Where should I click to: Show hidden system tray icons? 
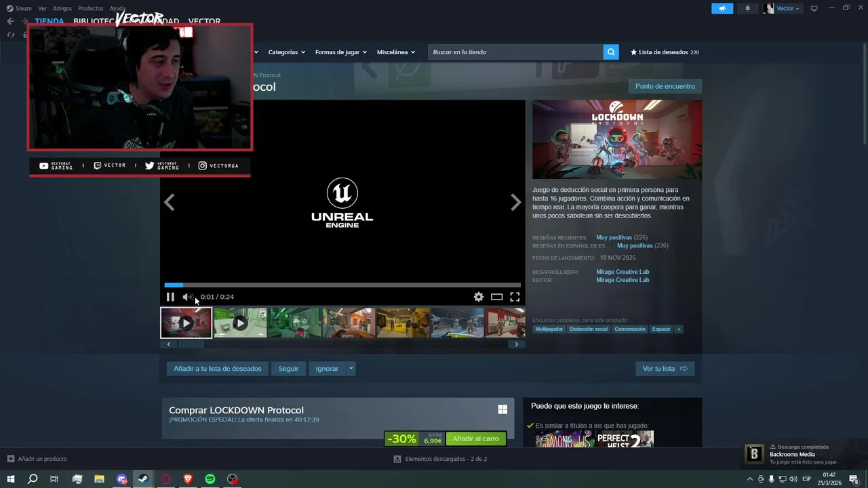[749, 479]
